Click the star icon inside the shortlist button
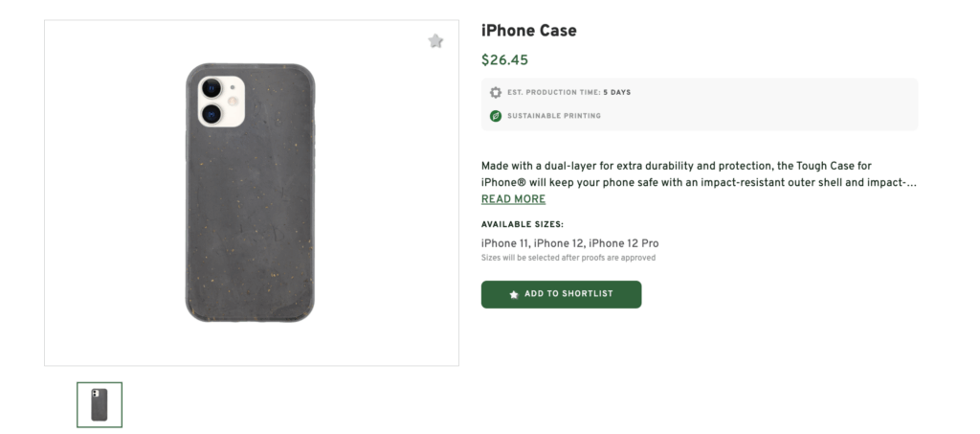This screenshot has height=434, width=980. pyautogui.click(x=514, y=294)
